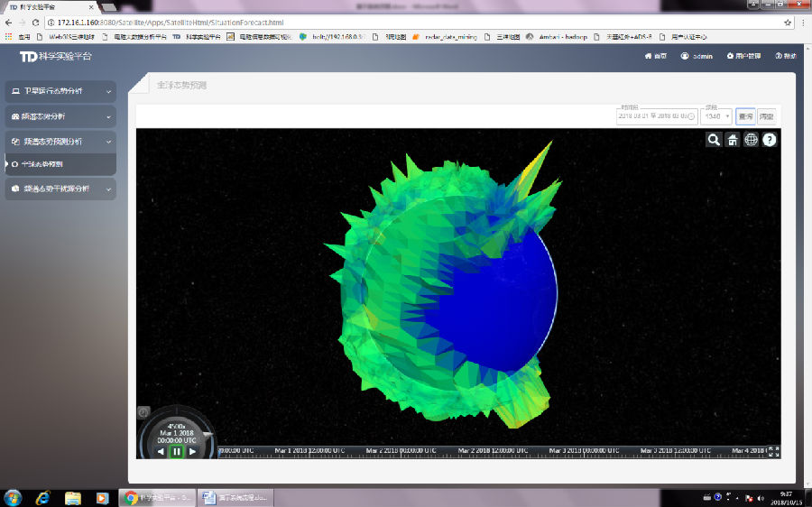Open the globe scene mode picker
This screenshot has height=507, width=812.
click(x=751, y=140)
